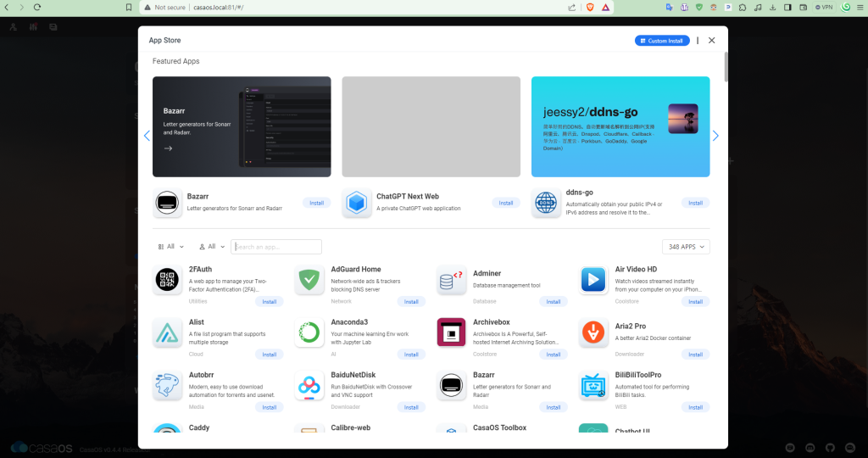Open the browser extensions puzzle icon
The height and width of the screenshot is (458, 868).
(743, 7)
